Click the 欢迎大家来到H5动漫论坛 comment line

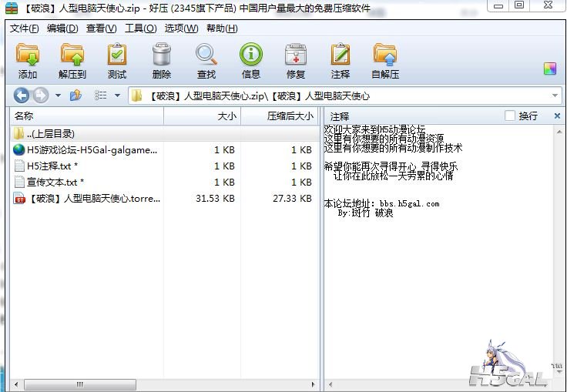coord(374,129)
